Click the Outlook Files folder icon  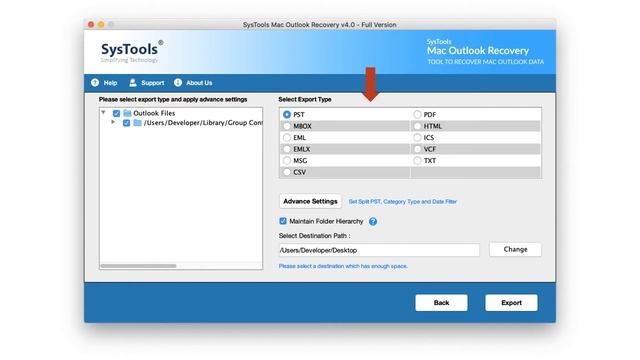click(x=127, y=113)
